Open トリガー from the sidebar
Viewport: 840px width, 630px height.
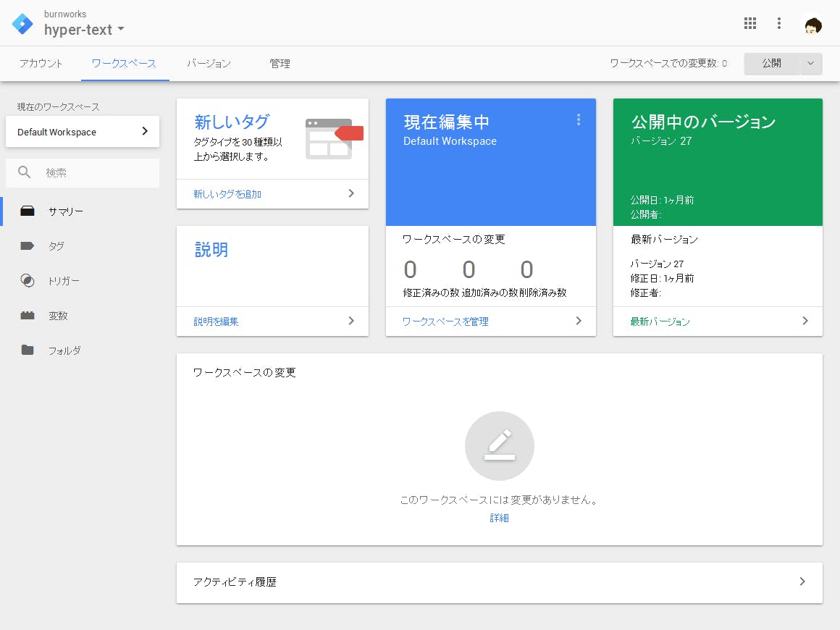pos(63,281)
